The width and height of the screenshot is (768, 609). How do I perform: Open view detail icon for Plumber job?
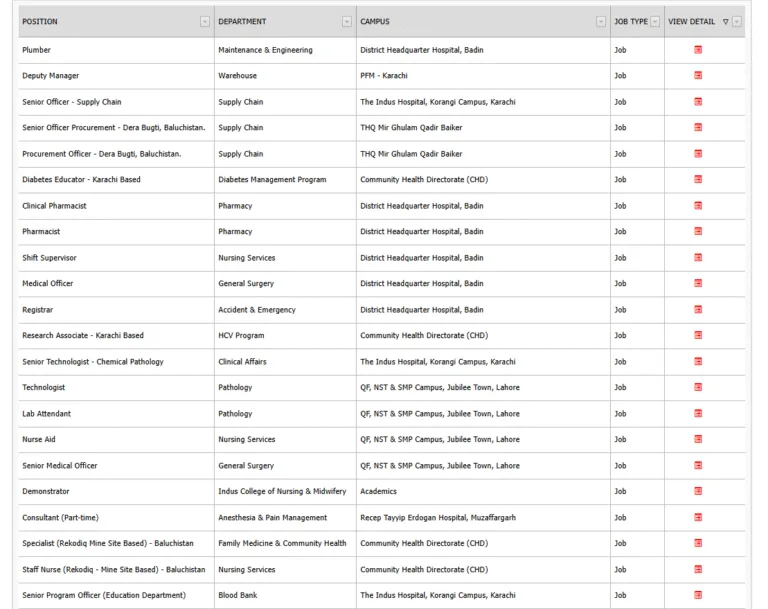pos(698,50)
